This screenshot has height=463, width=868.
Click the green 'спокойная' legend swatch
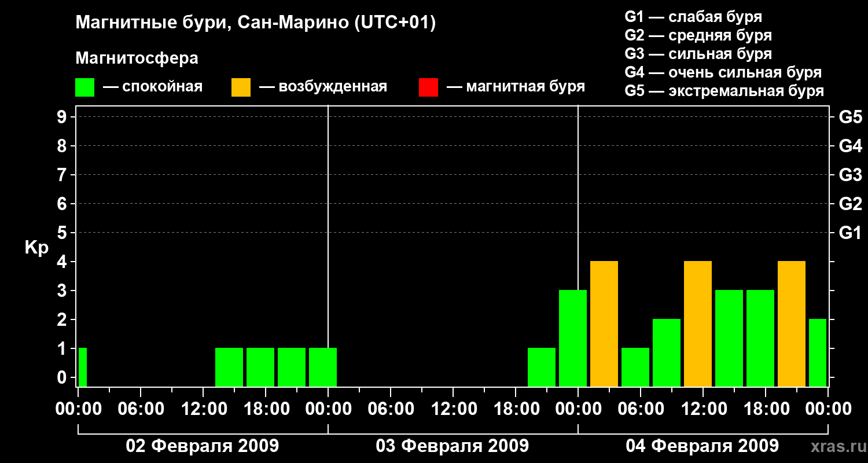(x=84, y=87)
